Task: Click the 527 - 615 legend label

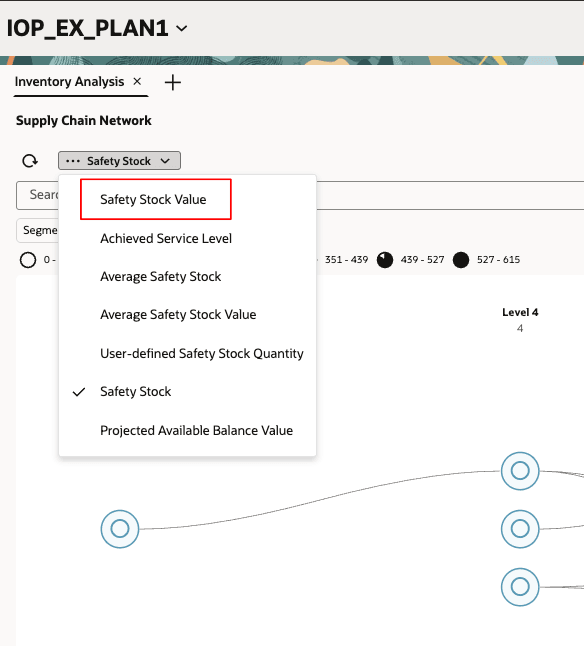Action: coord(498,260)
